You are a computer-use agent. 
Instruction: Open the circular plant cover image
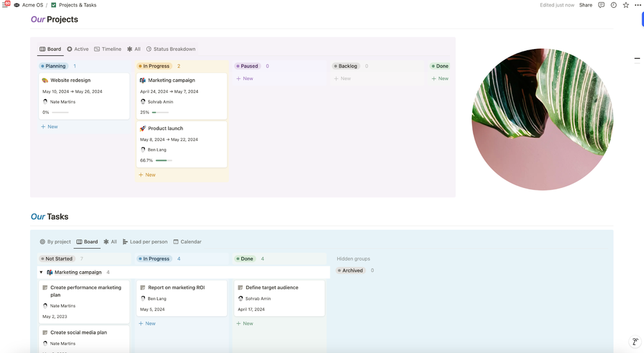coord(542,119)
